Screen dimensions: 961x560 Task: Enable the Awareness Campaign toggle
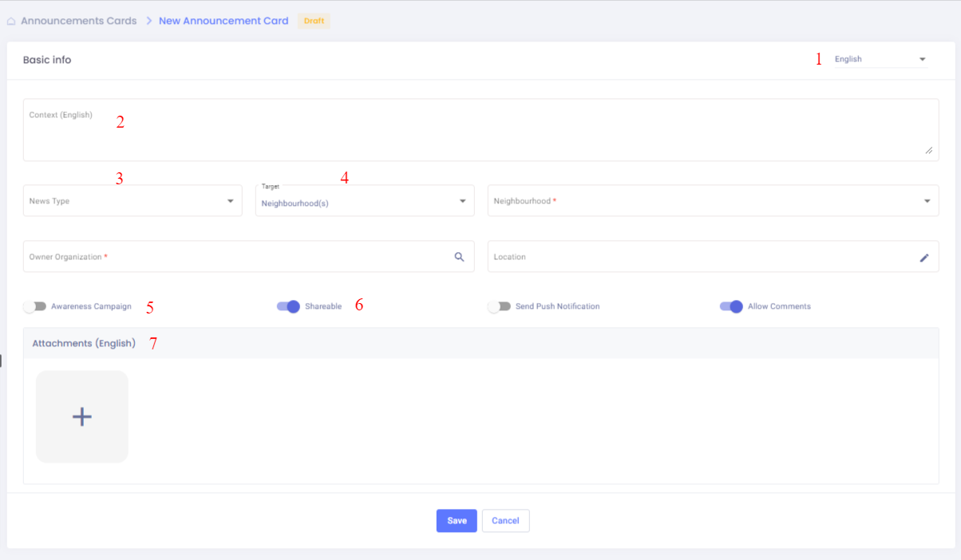click(x=34, y=306)
